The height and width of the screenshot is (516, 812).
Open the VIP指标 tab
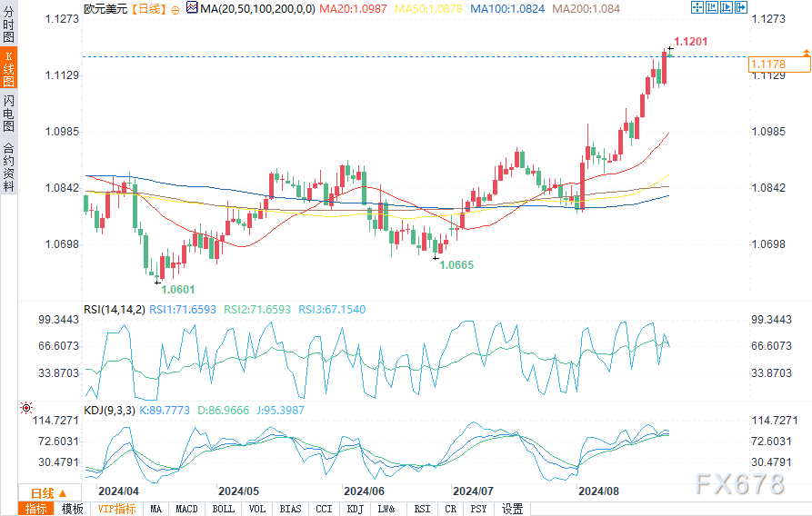point(116,509)
